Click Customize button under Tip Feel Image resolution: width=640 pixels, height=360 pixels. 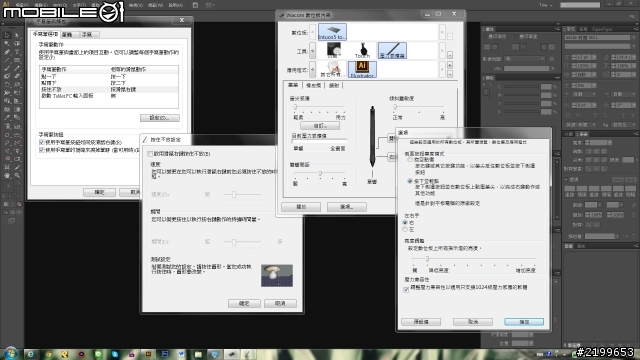[x=320, y=126]
